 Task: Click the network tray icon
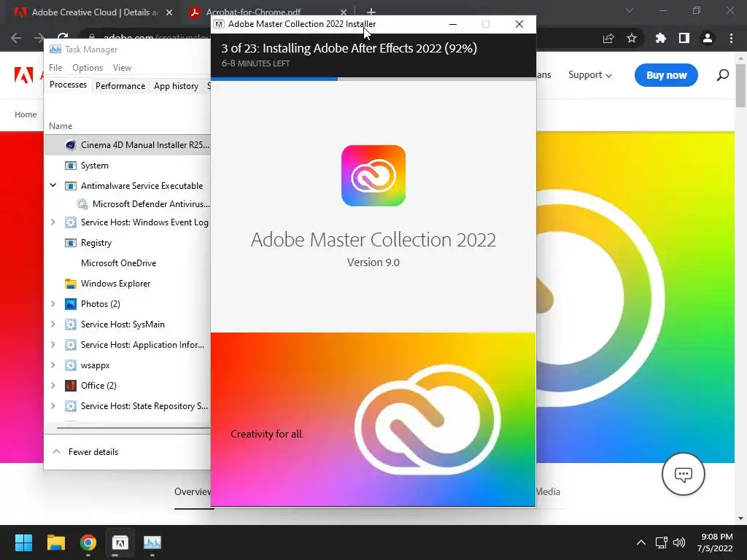661,542
